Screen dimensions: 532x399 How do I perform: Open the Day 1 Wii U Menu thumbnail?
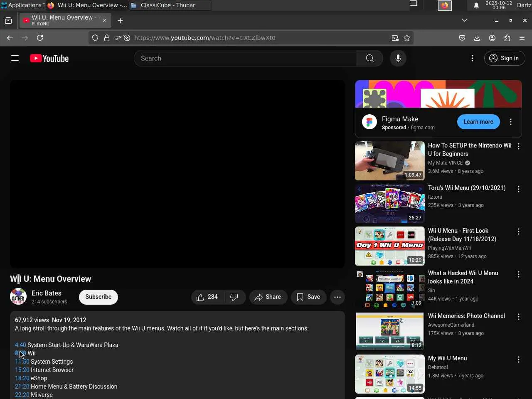[x=390, y=246]
